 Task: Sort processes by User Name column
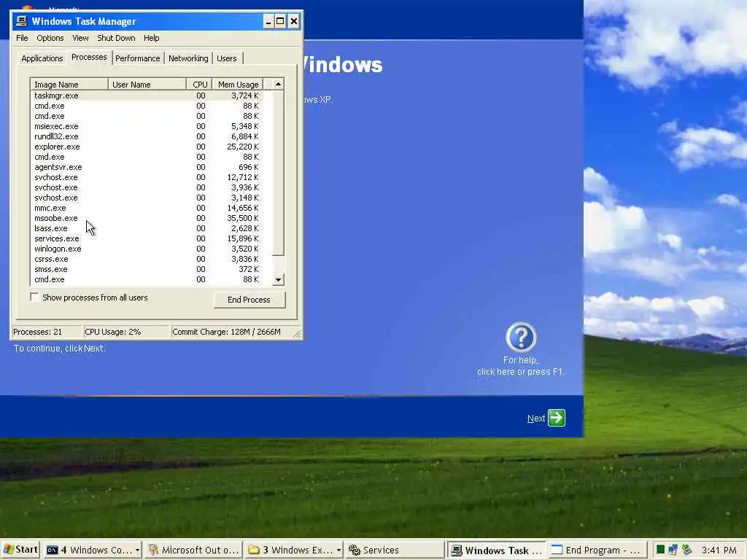(x=147, y=85)
